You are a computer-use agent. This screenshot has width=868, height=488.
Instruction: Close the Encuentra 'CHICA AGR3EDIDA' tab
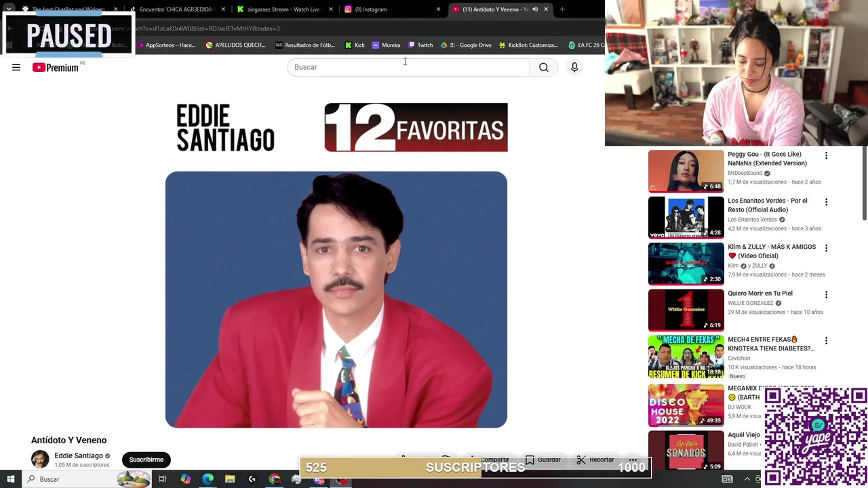[223, 9]
